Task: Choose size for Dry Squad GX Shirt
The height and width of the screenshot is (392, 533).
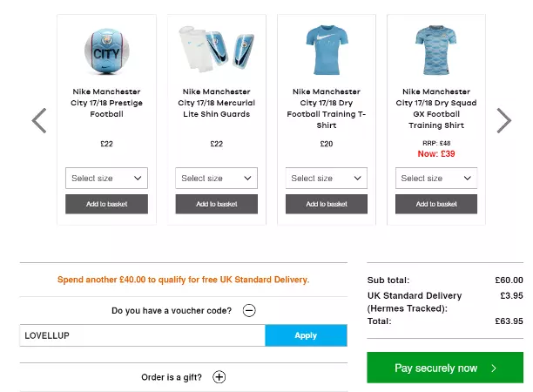Action: click(436, 179)
